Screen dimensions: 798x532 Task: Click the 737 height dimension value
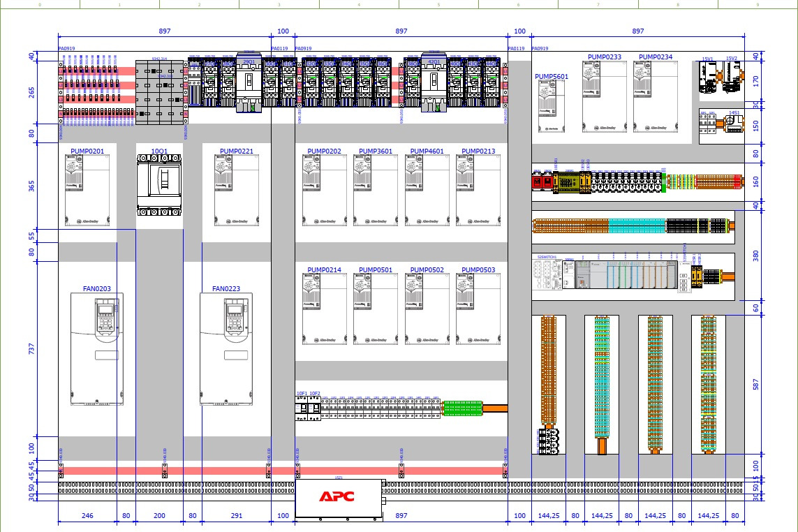[31, 348]
